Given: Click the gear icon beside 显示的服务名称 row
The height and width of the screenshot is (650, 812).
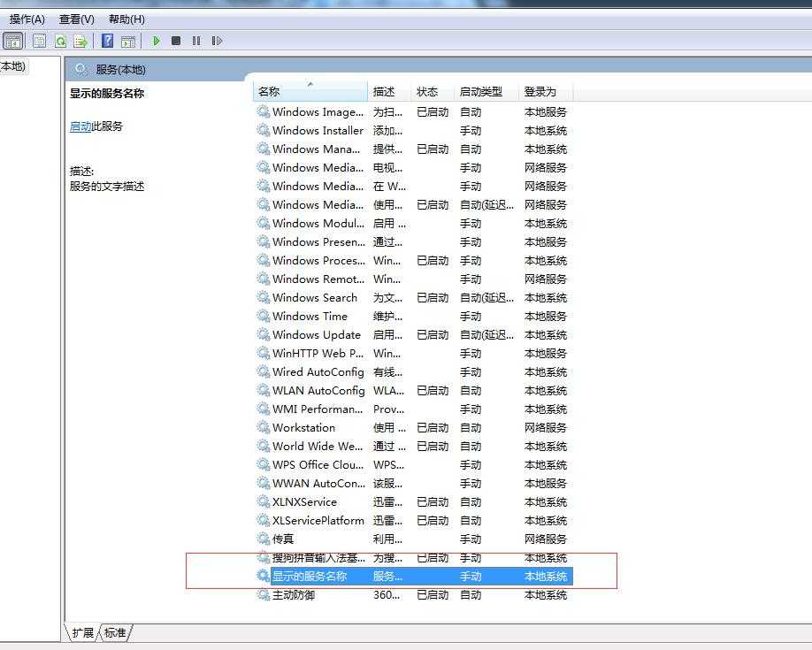Looking at the screenshot, I should pos(264,576).
